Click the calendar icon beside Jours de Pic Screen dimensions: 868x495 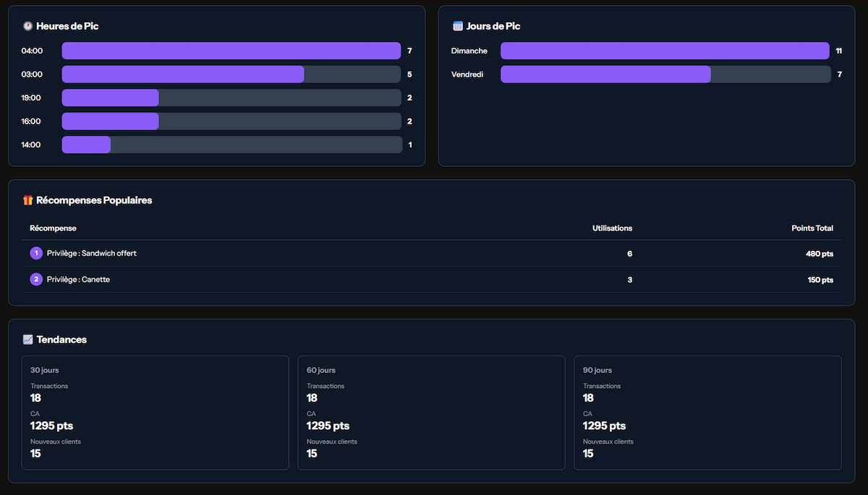click(457, 26)
